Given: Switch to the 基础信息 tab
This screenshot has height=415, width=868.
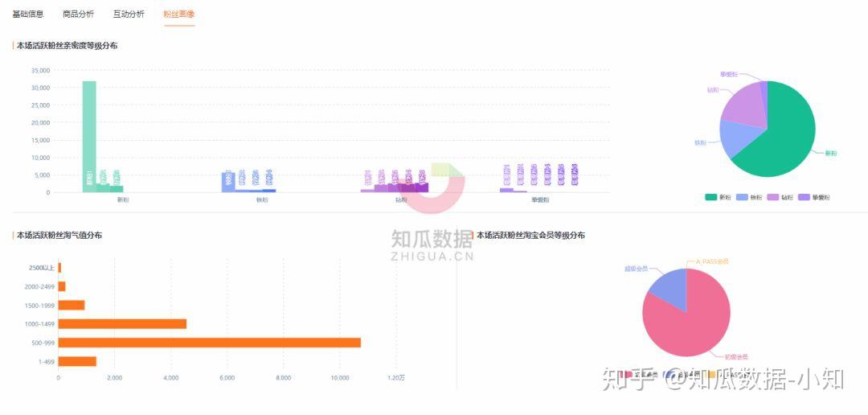Looking at the screenshot, I should [x=28, y=14].
